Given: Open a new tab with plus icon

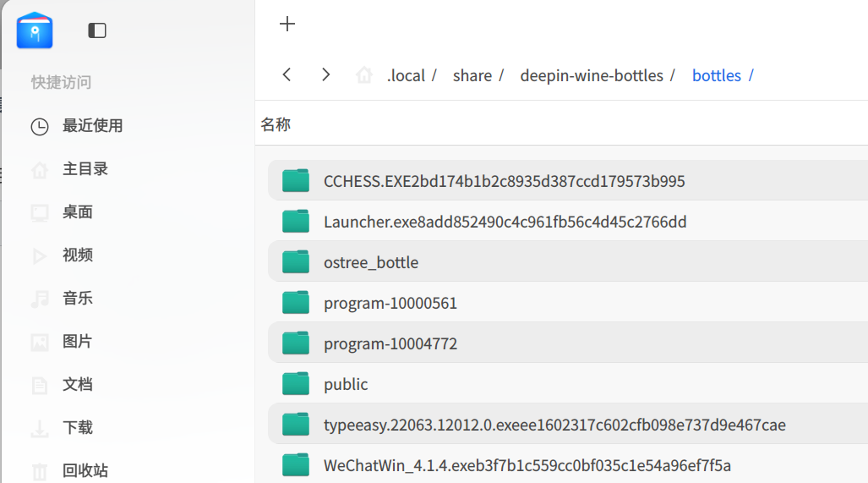Looking at the screenshot, I should [x=287, y=24].
